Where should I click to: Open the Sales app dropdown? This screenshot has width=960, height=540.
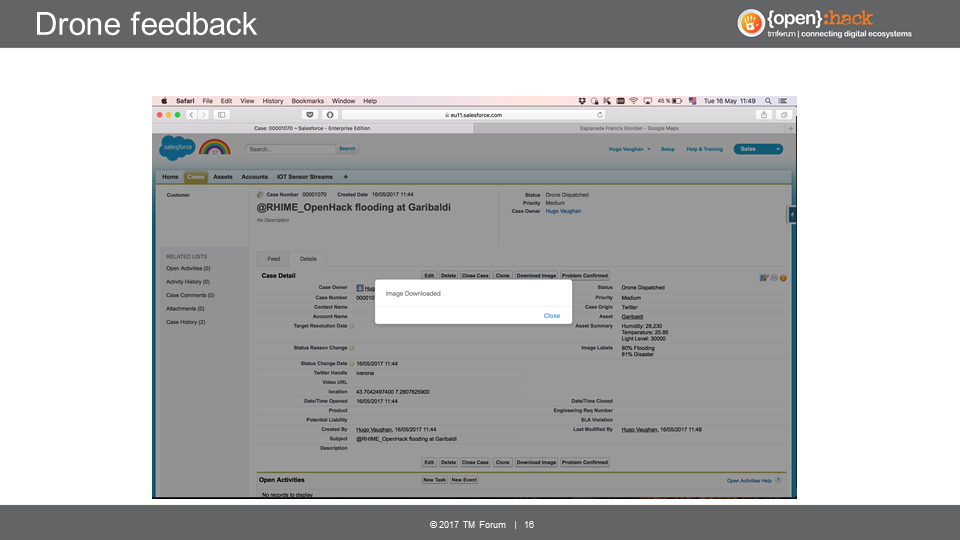759,149
